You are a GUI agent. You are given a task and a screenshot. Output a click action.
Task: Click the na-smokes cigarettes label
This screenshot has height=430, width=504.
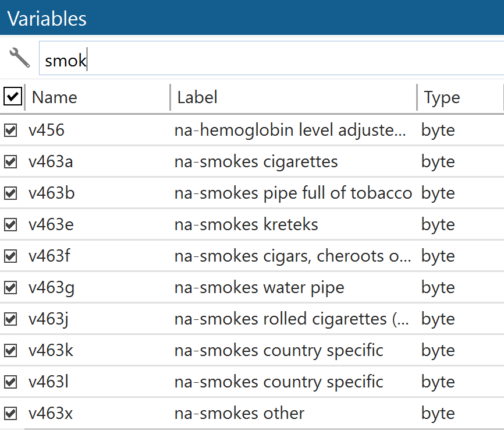coord(256,161)
